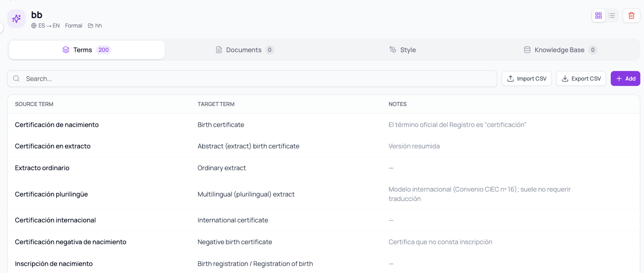Click note 'Certifica que no consta inscripción'
This screenshot has width=644, height=273.
(x=440, y=242)
